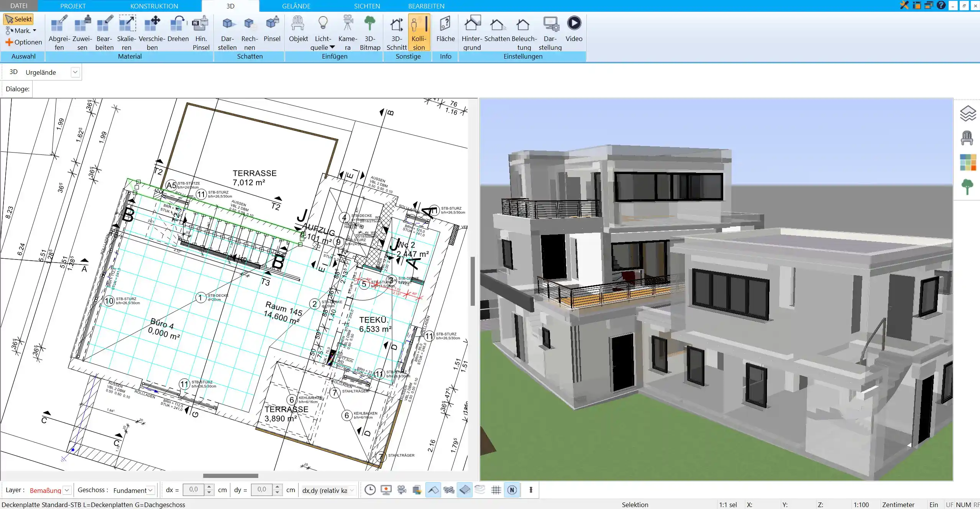Switch to the DATEI tab

19,6
